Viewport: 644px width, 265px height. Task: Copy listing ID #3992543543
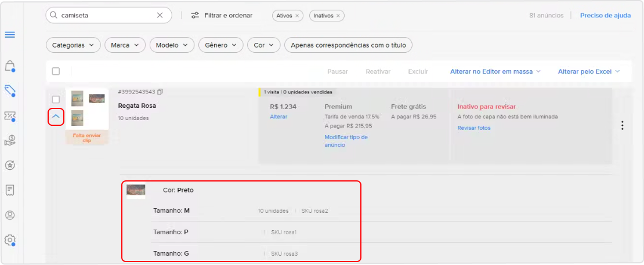pos(160,92)
